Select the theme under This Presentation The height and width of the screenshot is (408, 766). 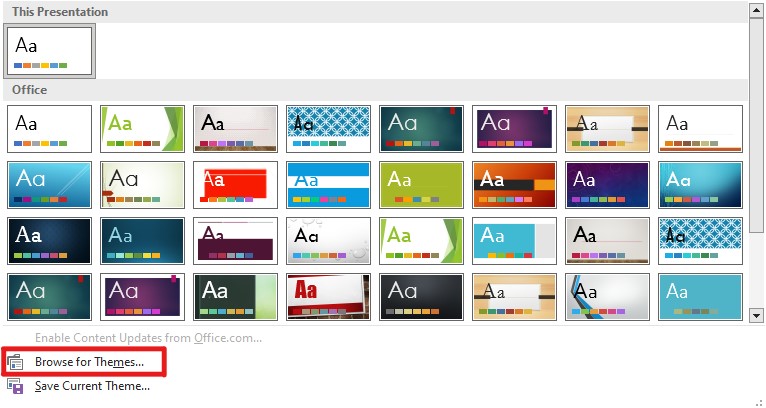click(x=49, y=51)
